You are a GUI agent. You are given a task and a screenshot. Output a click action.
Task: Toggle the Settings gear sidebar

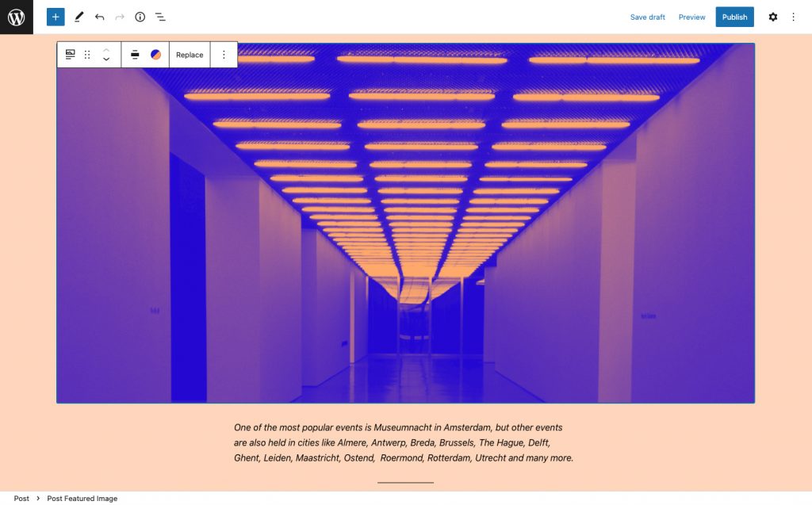point(772,17)
